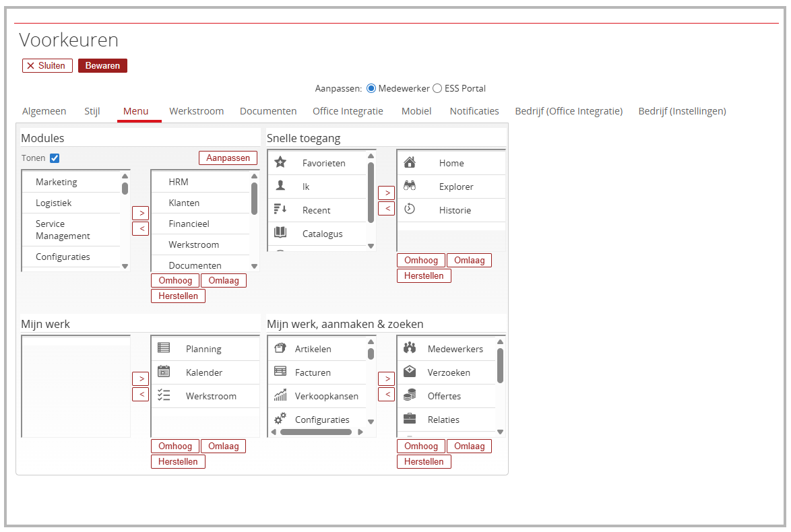
Task: Select the Relaties briefcase icon
Action: (x=409, y=419)
